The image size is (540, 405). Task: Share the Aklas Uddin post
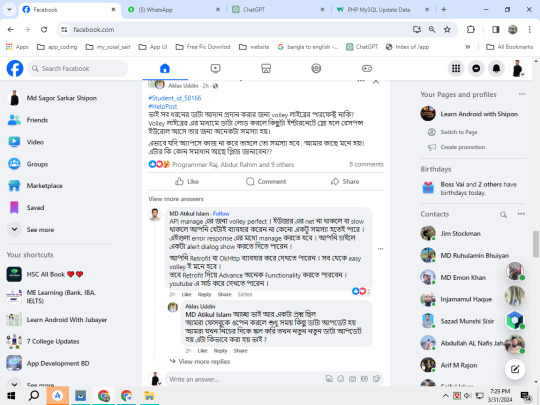(345, 181)
